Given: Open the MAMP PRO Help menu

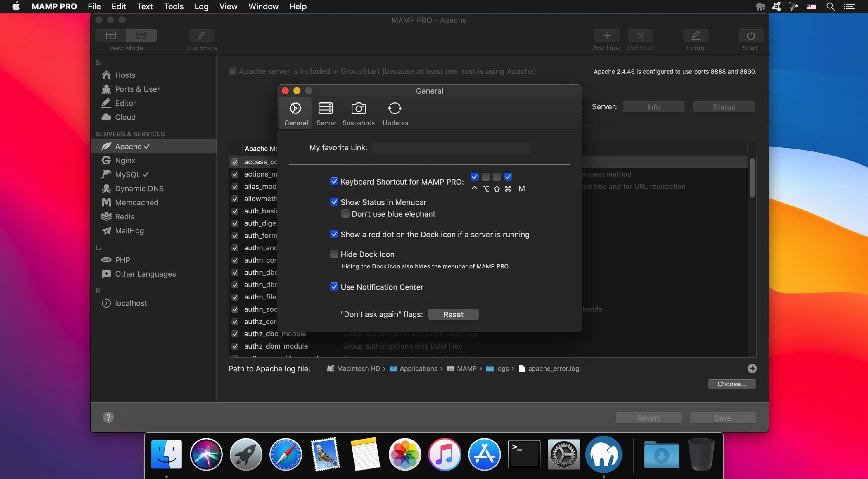Looking at the screenshot, I should click(298, 6).
